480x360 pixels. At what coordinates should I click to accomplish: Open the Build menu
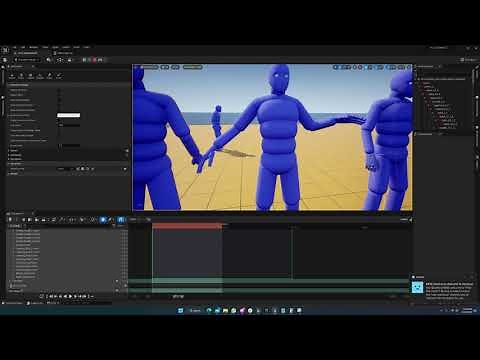pyautogui.click(x=55, y=47)
